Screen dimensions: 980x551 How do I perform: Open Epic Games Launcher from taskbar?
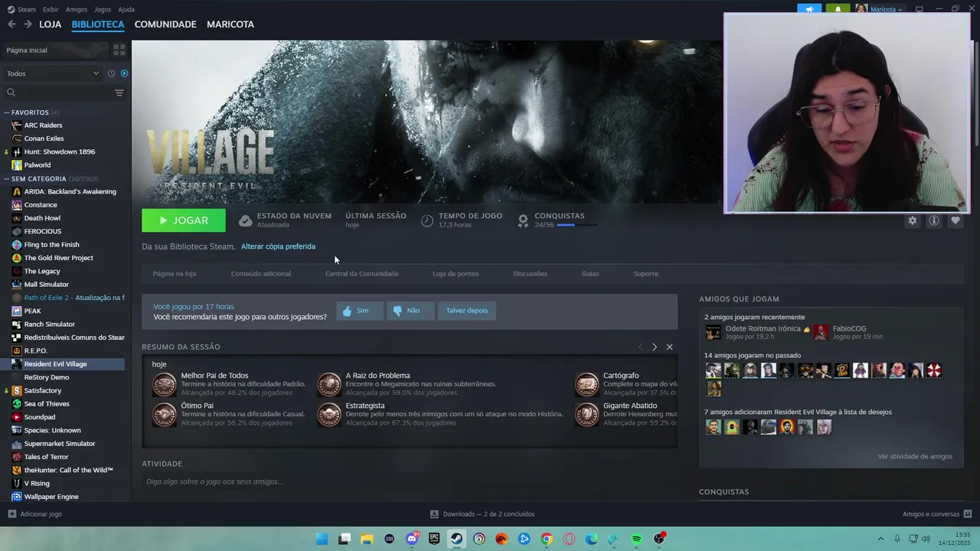(434, 539)
